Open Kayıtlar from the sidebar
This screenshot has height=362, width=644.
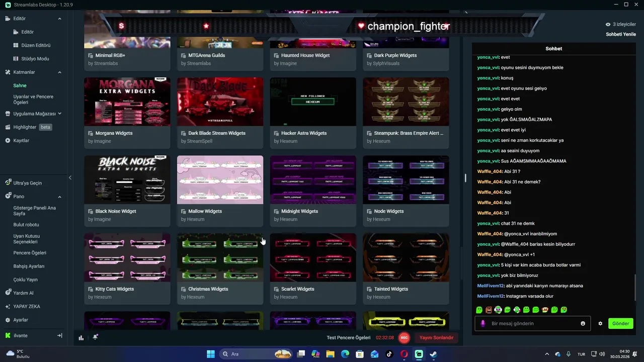[21, 140]
